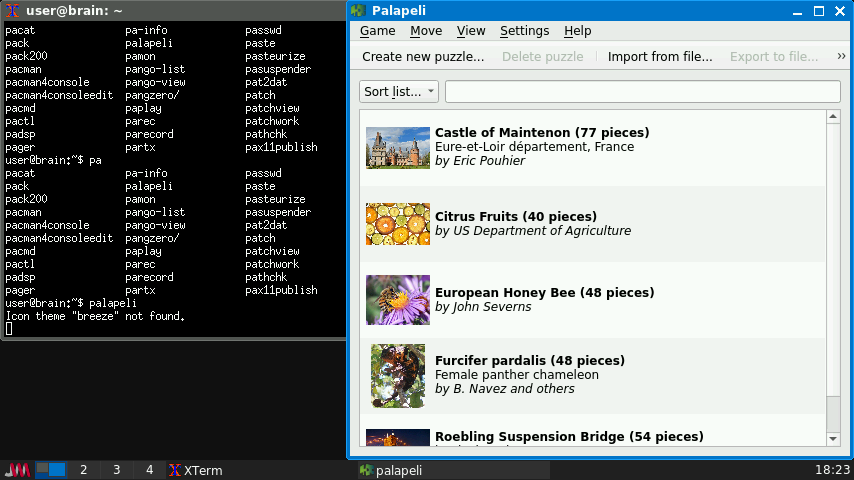Open the start menu icon in the panel
The image size is (854, 480).
tap(17, 470)
